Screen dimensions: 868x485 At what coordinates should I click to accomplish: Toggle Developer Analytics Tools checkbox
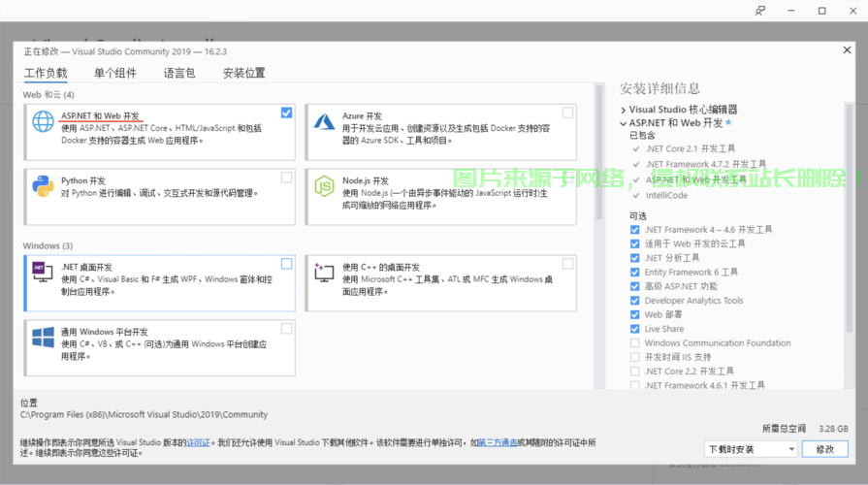(x=635, y=301)
